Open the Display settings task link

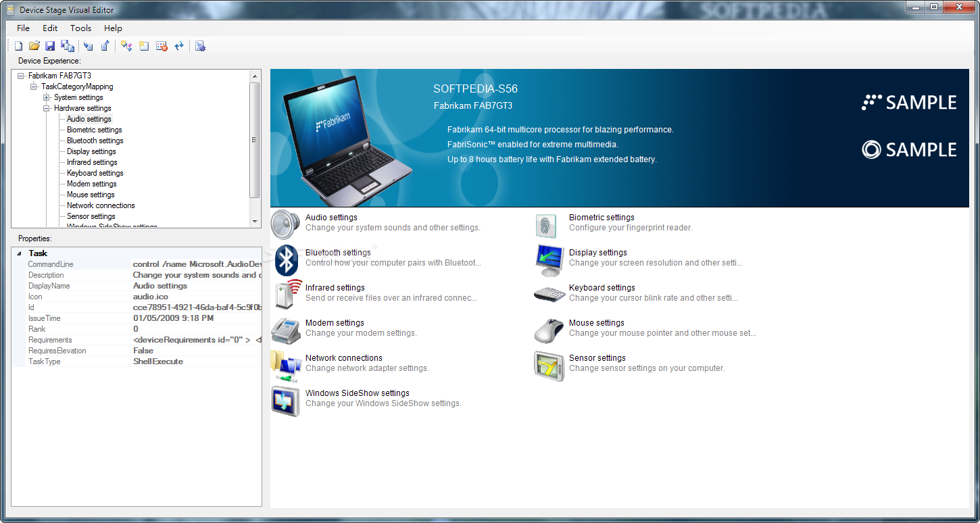pos(598,253)
